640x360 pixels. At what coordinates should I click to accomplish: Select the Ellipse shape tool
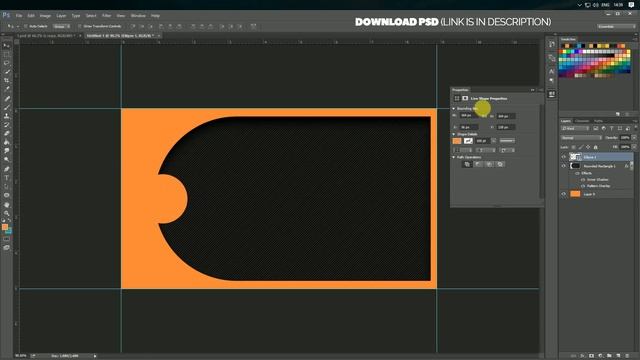coord(7,195)
